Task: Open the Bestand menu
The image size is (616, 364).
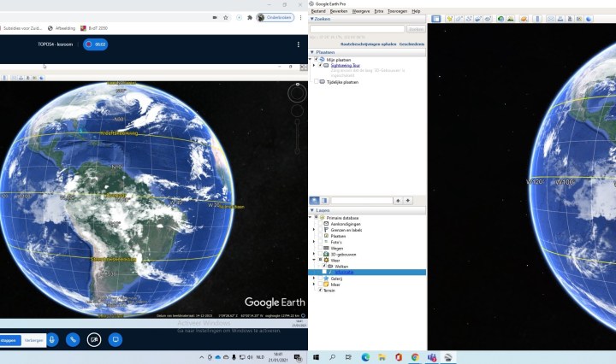Action: click(318, 11)
